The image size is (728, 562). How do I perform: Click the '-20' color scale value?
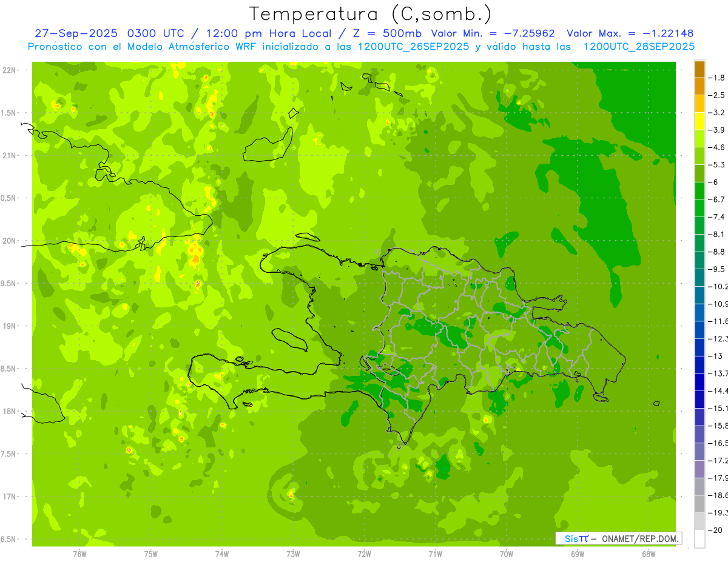click(716, 530)
